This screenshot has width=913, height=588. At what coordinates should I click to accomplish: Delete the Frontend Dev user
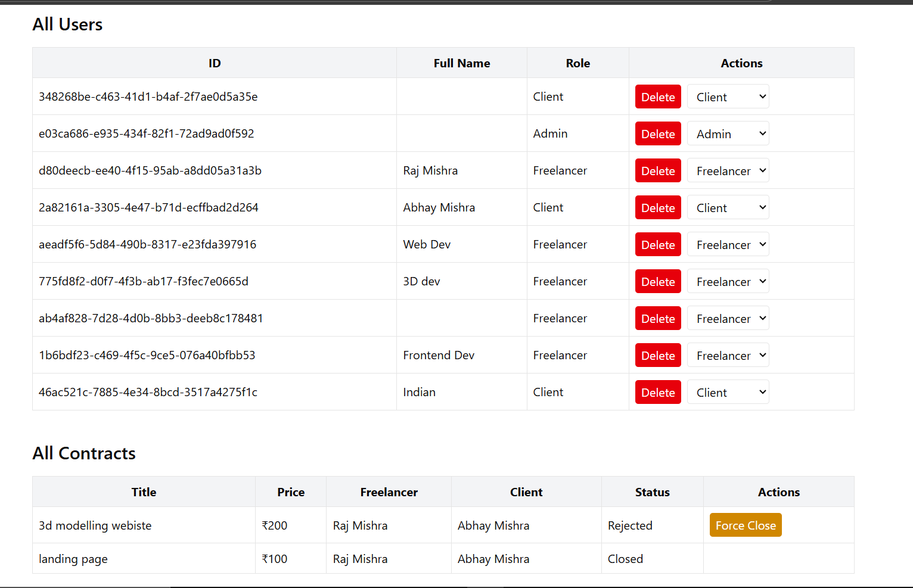click(658, 356)
